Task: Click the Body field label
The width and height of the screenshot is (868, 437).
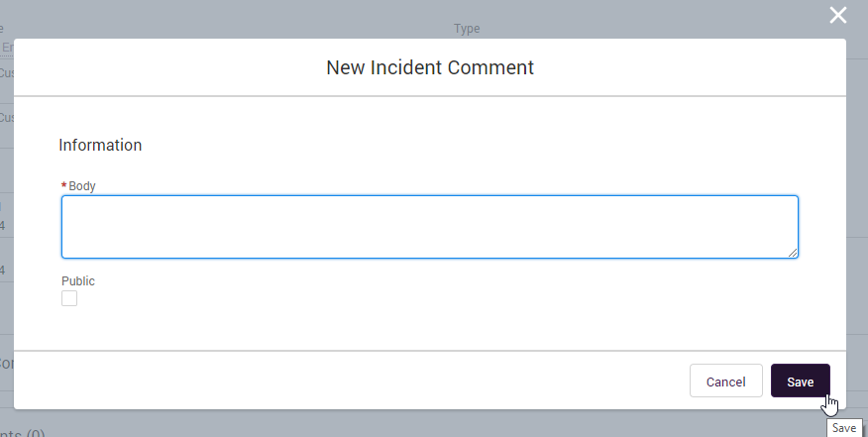Action: click(x=82, y=186)
